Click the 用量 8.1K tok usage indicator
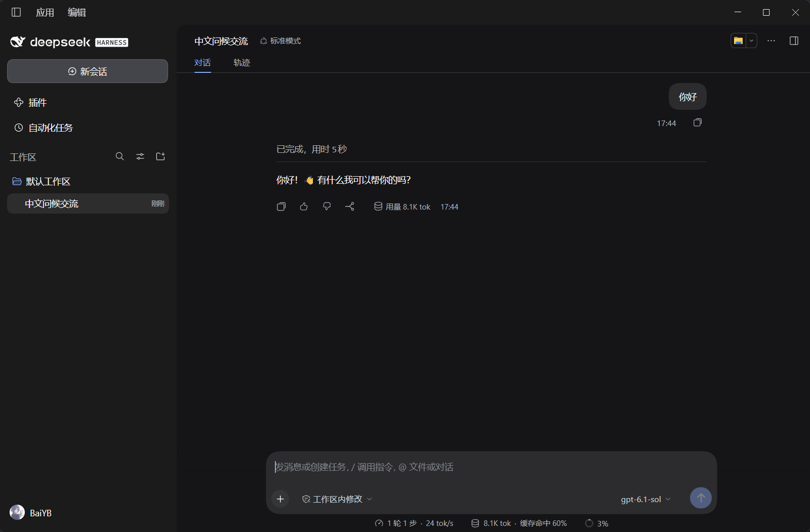The width and height of the screenshot is (810, 532). [402, 207]
